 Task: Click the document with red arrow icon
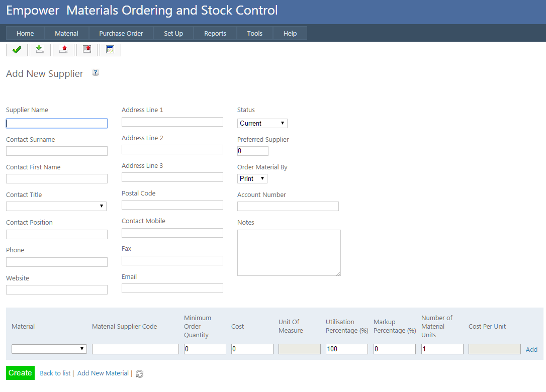pos(87,50)
